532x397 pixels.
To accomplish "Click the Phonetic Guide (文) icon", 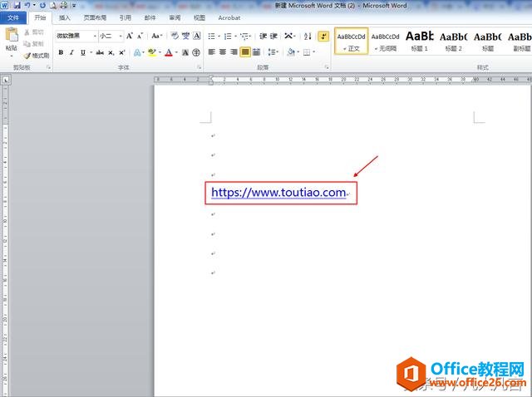I will click(185, 36).
